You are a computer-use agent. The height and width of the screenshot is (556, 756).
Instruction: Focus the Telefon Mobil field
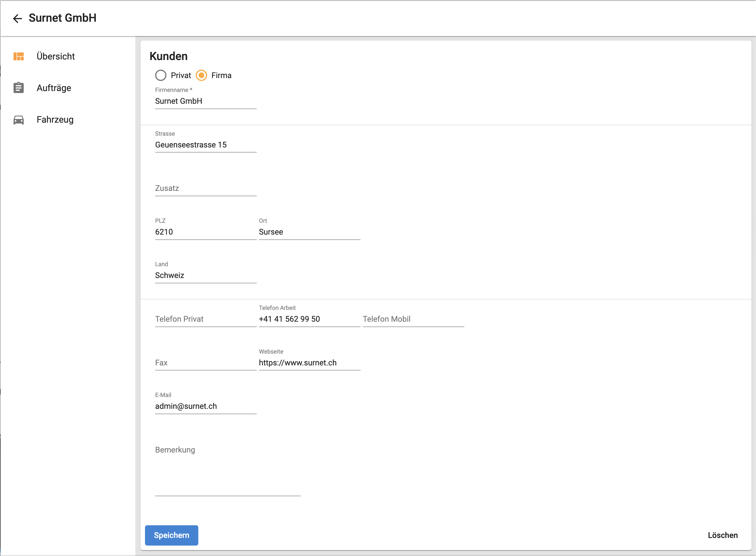413,319
